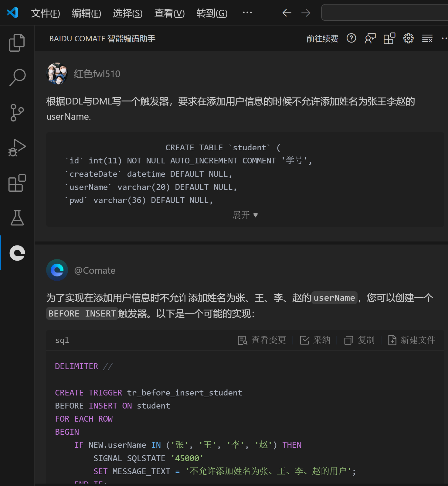Image resolution: width=448 pixels, height=486 pixels.
Task: Click the user prompt text about 触发器
Action: [x=231, y=109]
